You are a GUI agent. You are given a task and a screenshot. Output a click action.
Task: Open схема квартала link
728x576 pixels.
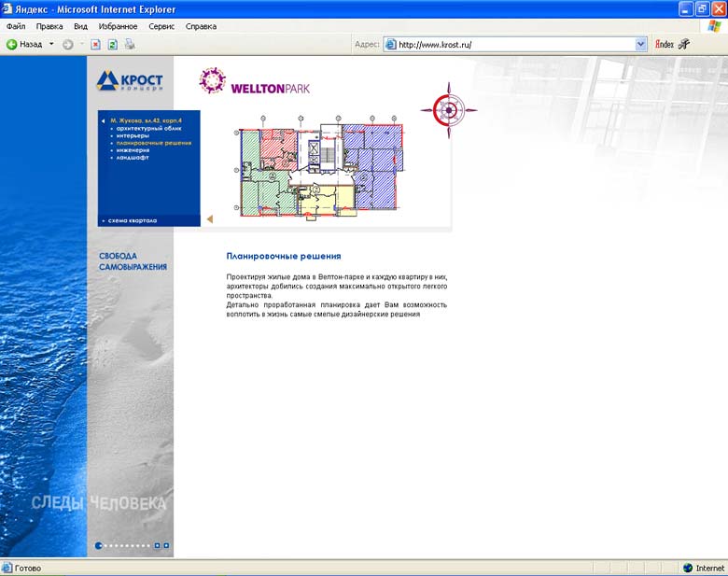click(x=133, y=220)
